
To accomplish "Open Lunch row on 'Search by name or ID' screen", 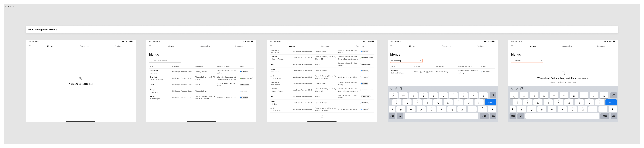I will coord(201,85).
